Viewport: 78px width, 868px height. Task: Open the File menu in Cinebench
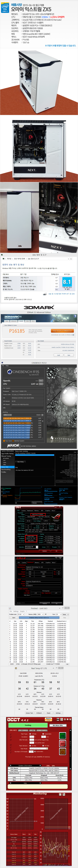pos(3,366)
